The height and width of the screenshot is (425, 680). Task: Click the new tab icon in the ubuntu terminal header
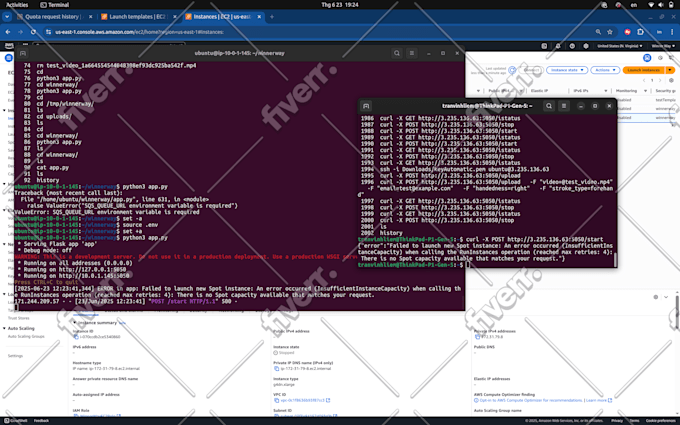tap(23, 53)
